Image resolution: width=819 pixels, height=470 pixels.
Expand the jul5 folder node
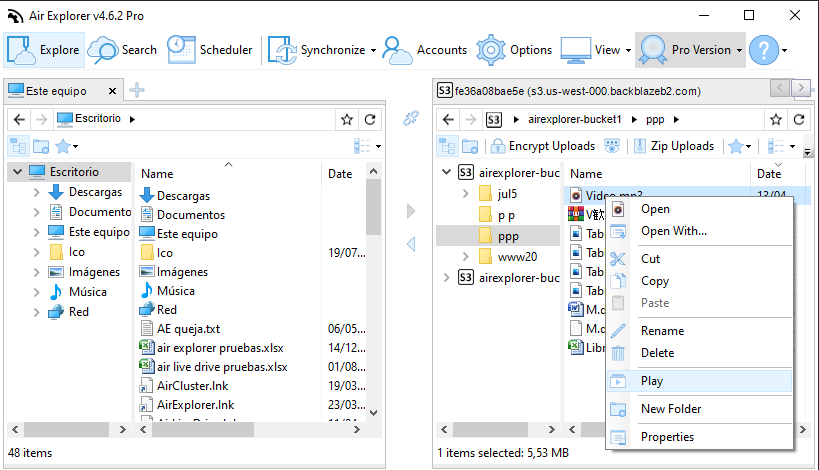click(465, 194)
